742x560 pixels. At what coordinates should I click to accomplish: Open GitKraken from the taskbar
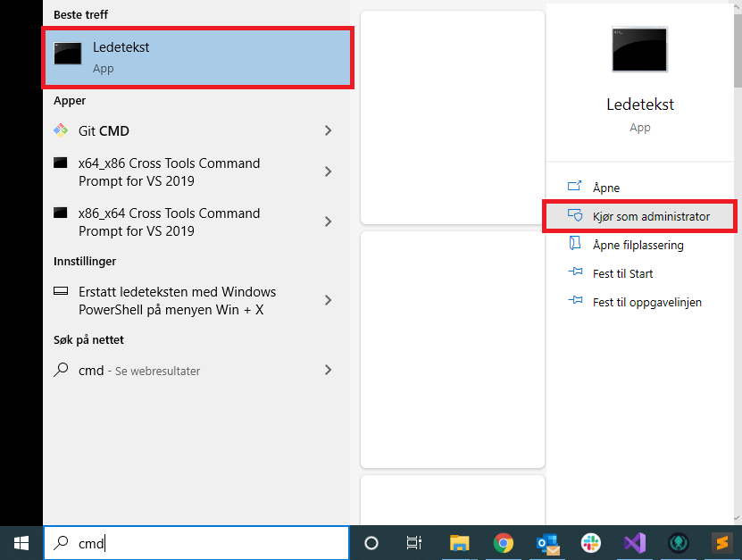(678, 543)
